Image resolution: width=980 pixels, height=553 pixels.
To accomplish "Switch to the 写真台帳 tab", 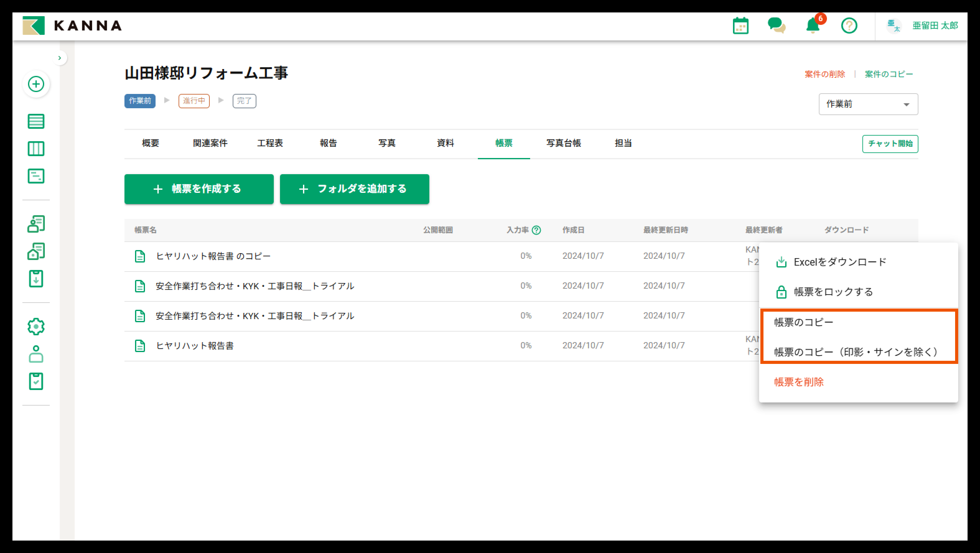I will 563,143.
